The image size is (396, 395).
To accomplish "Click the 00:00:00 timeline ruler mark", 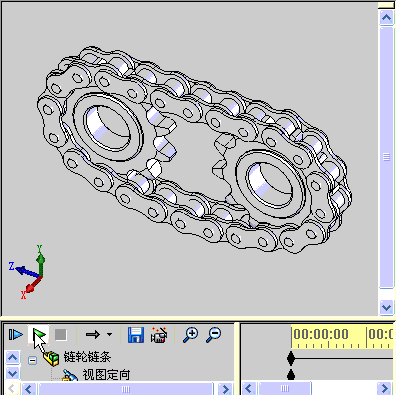I will point(321,334).
